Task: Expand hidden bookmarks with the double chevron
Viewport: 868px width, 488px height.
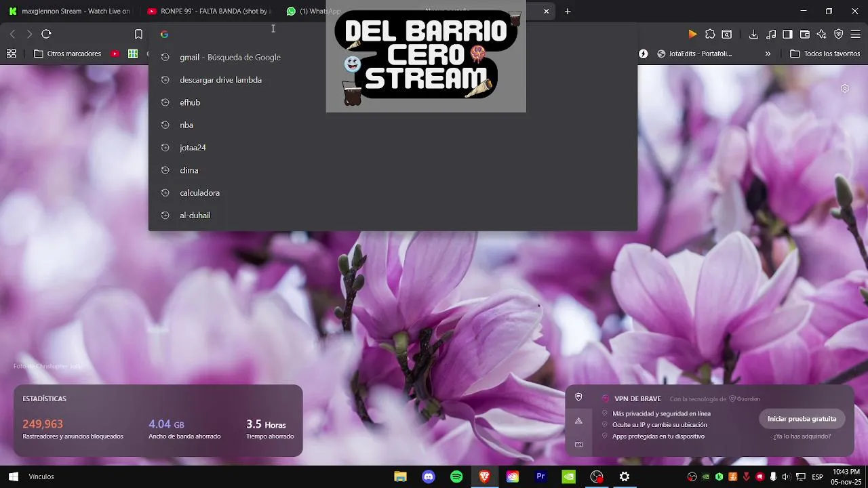Action: pyautogui.click(x=768, y=54)
